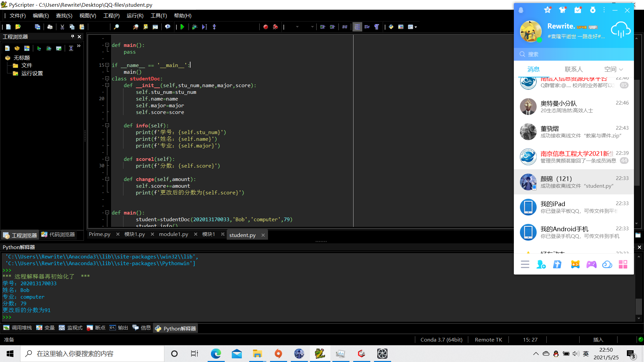This screenshot has width=644, height=362.
Task: Click the green Run script button
Action: pos(182,27)
